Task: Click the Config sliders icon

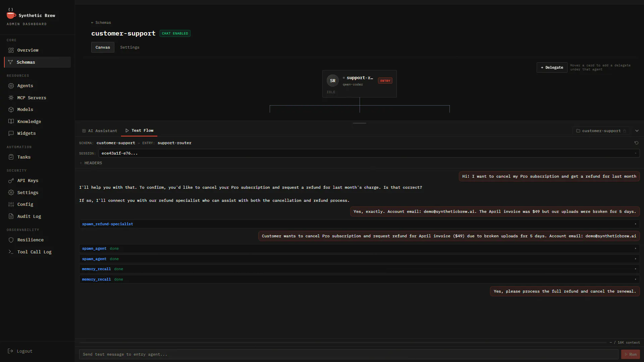Action: (11, 204)
